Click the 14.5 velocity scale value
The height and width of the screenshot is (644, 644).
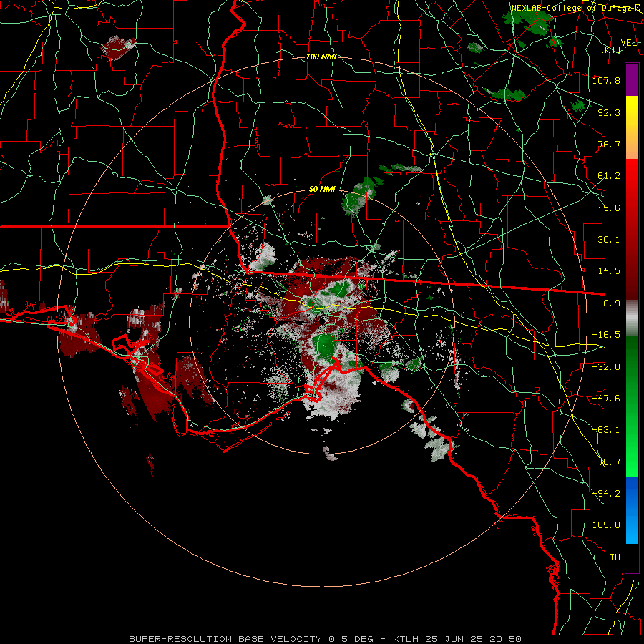point(609,271)
